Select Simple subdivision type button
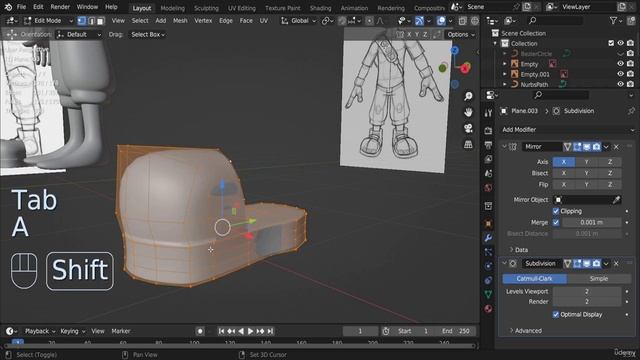 click(599, 279)
